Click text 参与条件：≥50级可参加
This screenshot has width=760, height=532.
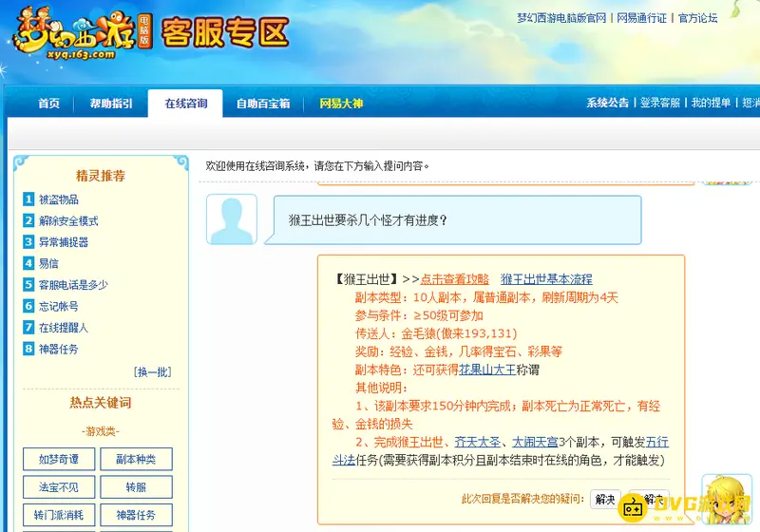point(419,315)
